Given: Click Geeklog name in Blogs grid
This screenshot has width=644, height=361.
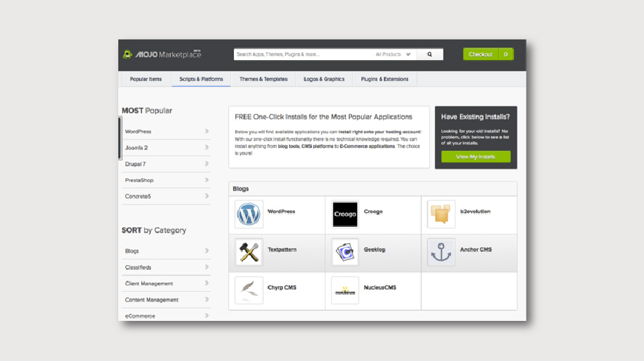Looking at the screenshot, I should [x=375, y=250].
